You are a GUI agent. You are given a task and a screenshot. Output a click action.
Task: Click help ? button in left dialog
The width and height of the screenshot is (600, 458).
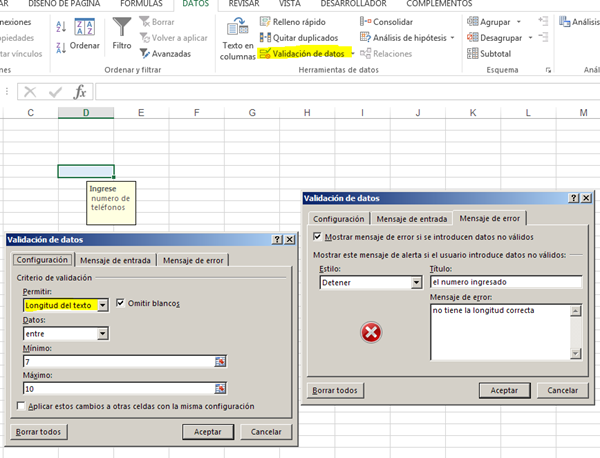click(277, 240)
